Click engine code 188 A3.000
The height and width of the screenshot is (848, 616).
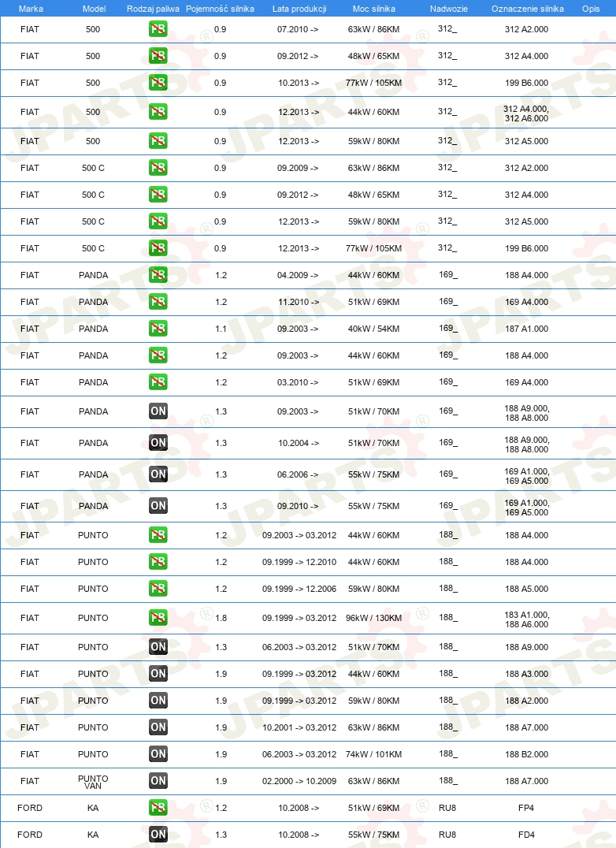pos(526,674)
